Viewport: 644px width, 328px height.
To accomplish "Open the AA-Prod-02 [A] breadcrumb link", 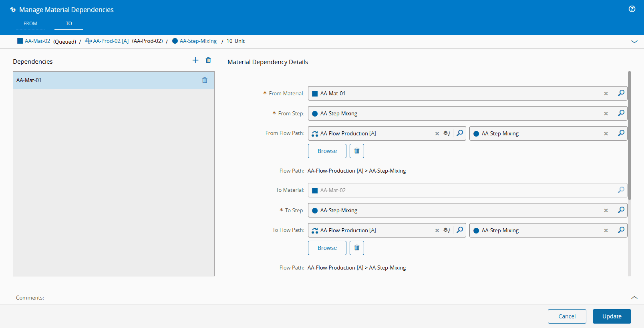I will pos(111,41).
